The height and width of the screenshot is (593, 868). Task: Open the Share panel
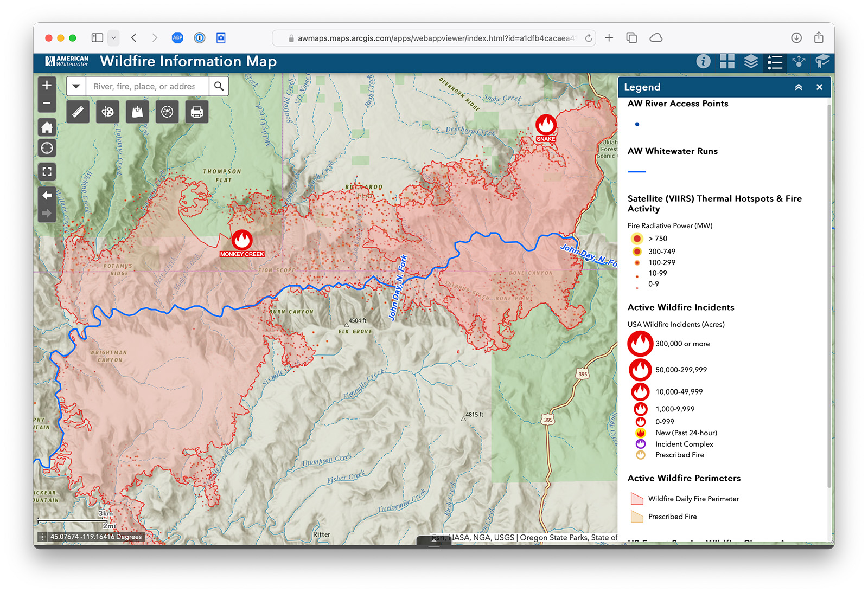click(799, 62)
